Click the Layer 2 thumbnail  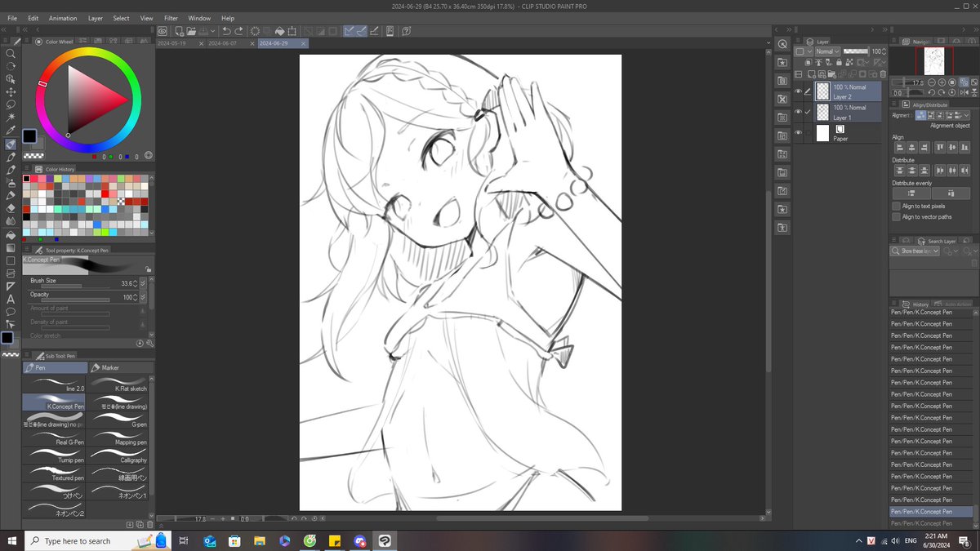[822, 91]
